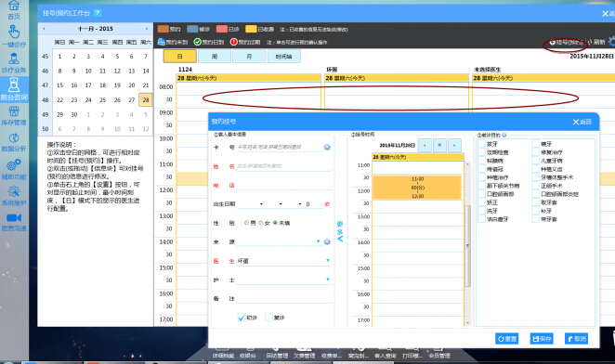Switch to the 周 week view tab

click(215, 57)
